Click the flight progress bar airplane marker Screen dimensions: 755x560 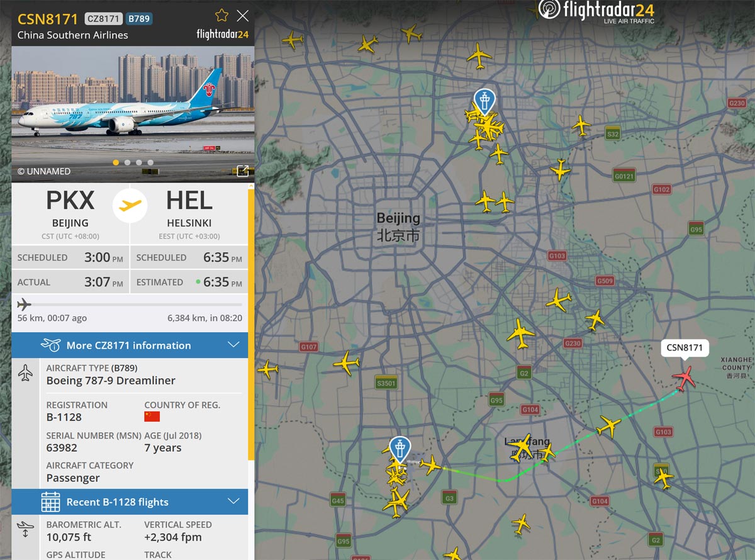(24, 305)
